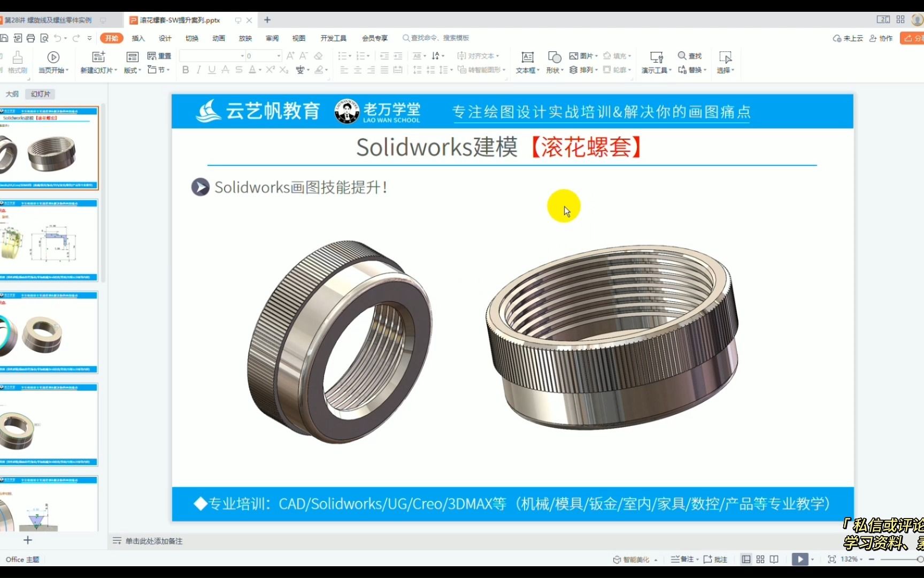Open the Transitions (切换) ribbon tab
924x578 pixels.
click(x=192, y=38)
